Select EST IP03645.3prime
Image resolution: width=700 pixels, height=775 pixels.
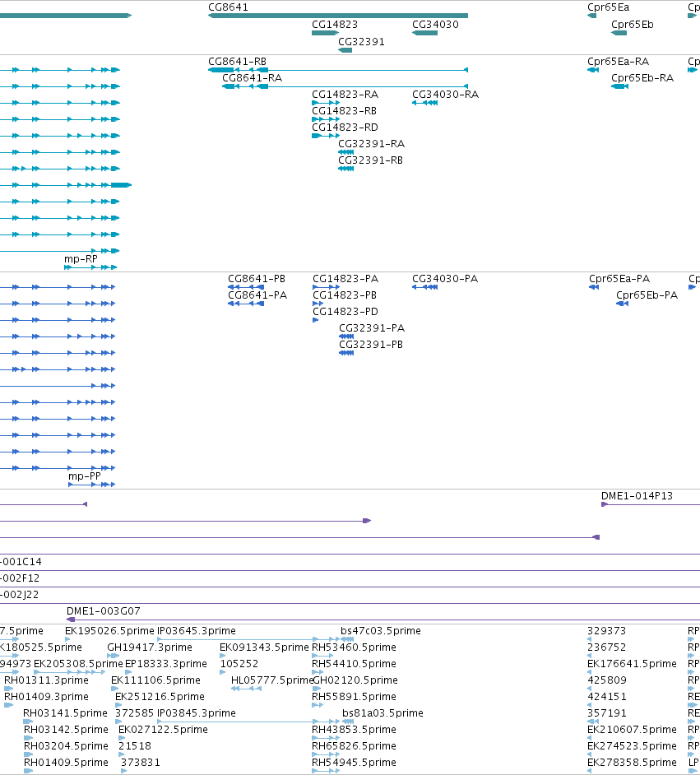tap(248, 639)
